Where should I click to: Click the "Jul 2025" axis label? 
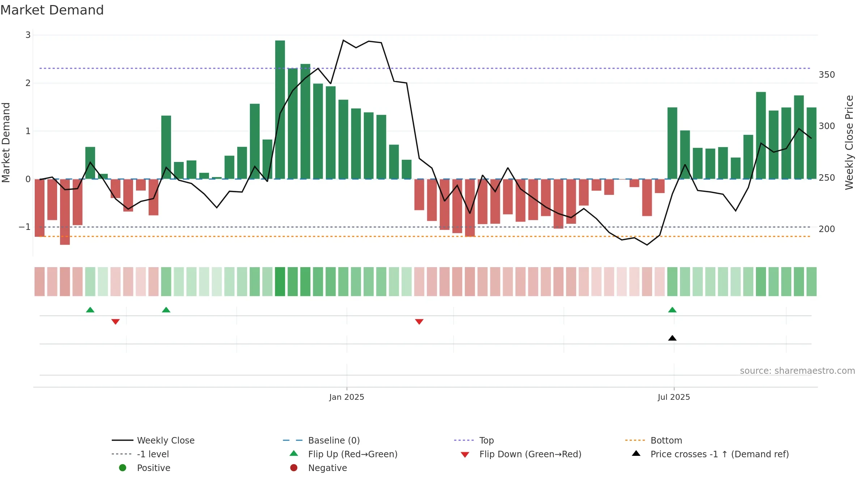coord(674,397)
